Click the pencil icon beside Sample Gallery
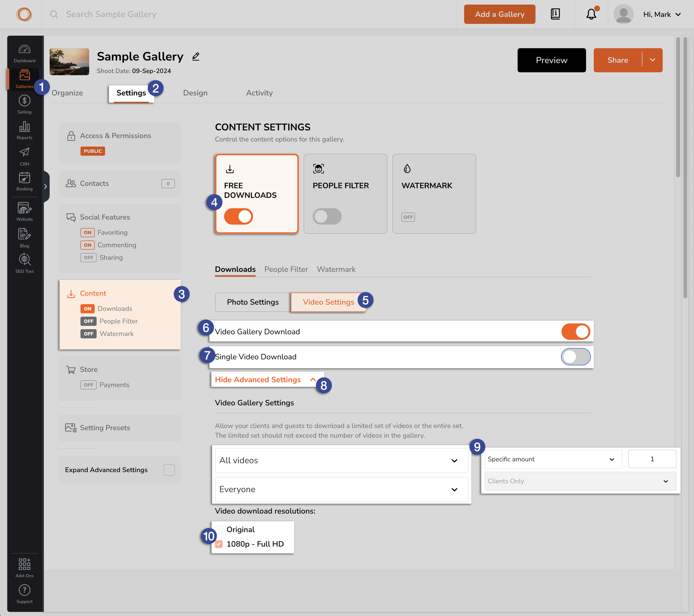 [x=196, y=57]
